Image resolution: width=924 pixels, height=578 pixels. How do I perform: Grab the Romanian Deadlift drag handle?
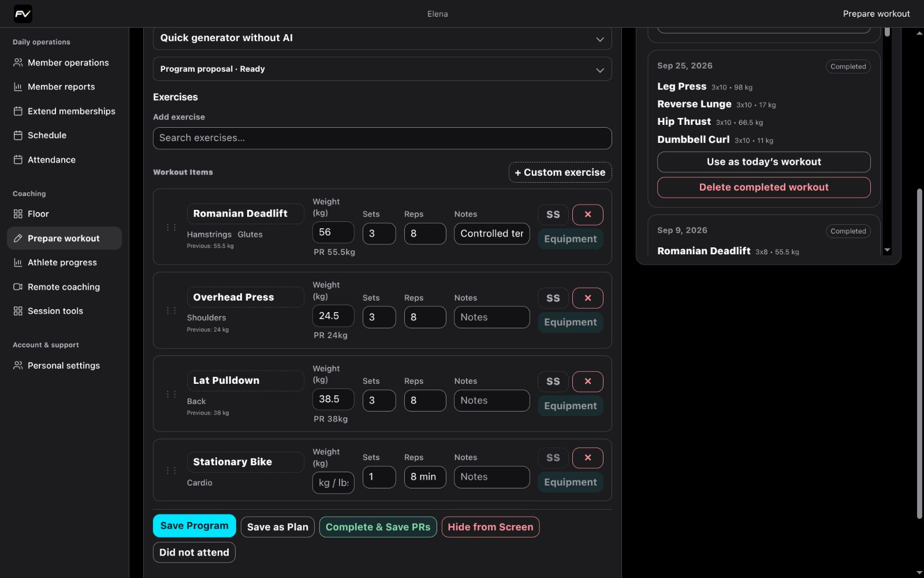click(171, 227)
